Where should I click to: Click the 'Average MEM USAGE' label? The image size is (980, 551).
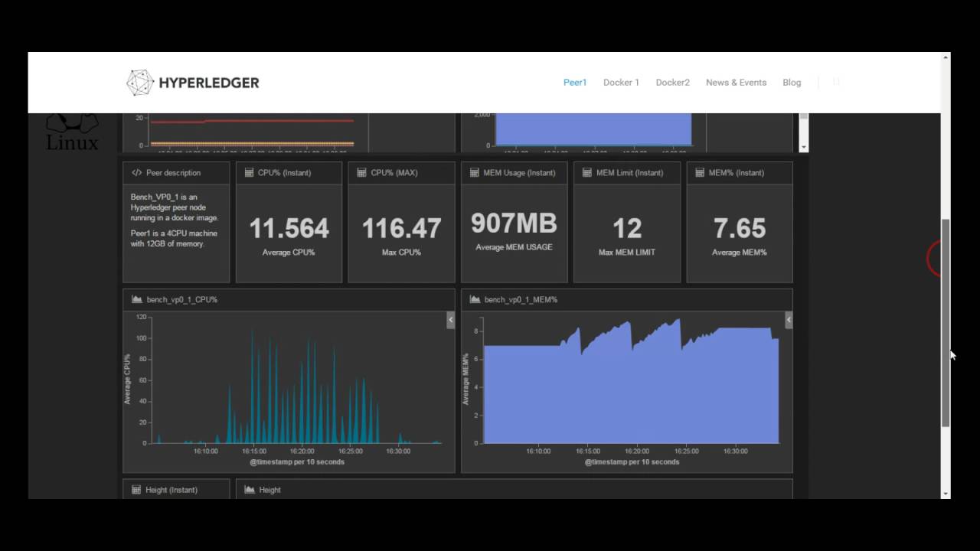pyautogui.click(x=514, y=247)
